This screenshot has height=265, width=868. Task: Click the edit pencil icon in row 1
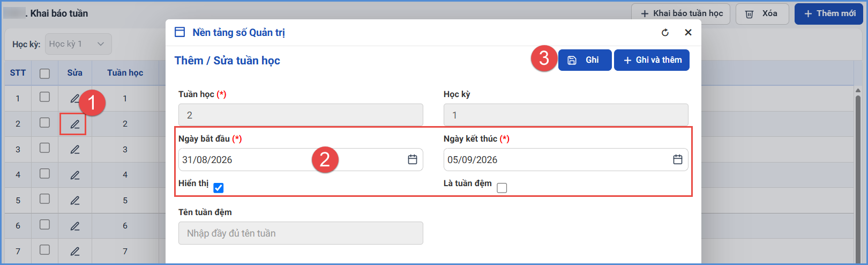(74, 99)
